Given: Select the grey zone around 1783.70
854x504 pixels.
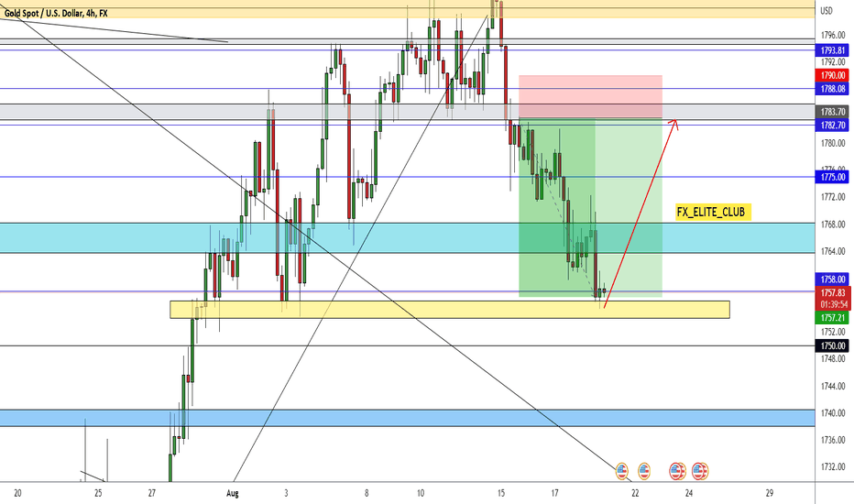Looking at the screenshot, I should point(408,112).
